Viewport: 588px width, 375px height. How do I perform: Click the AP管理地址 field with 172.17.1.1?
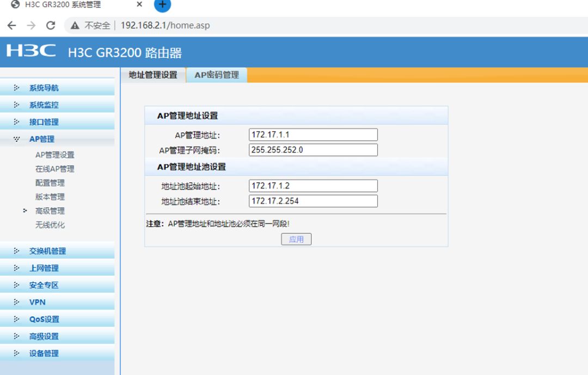(x=313, y=135)
